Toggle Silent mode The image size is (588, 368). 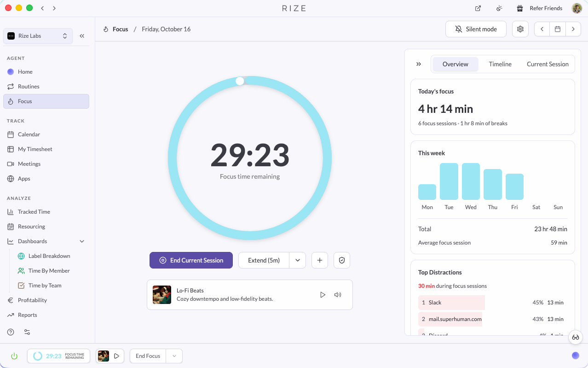tap(476, 29)
